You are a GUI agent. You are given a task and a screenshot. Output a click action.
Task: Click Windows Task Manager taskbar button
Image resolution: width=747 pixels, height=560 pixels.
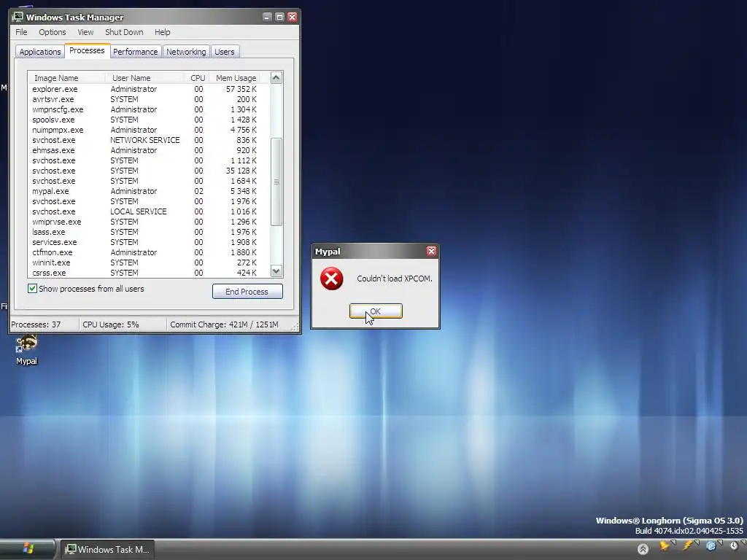[108, 549]
